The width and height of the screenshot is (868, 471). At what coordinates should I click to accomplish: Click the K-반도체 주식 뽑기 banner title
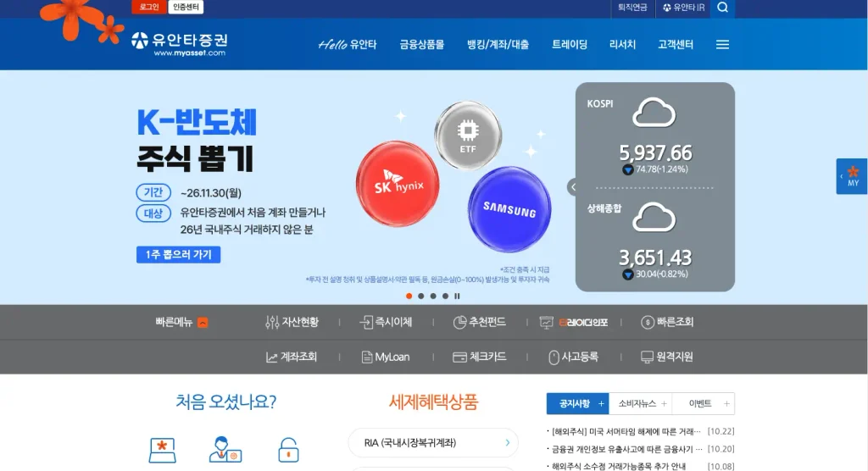click(x=197, y=140)
